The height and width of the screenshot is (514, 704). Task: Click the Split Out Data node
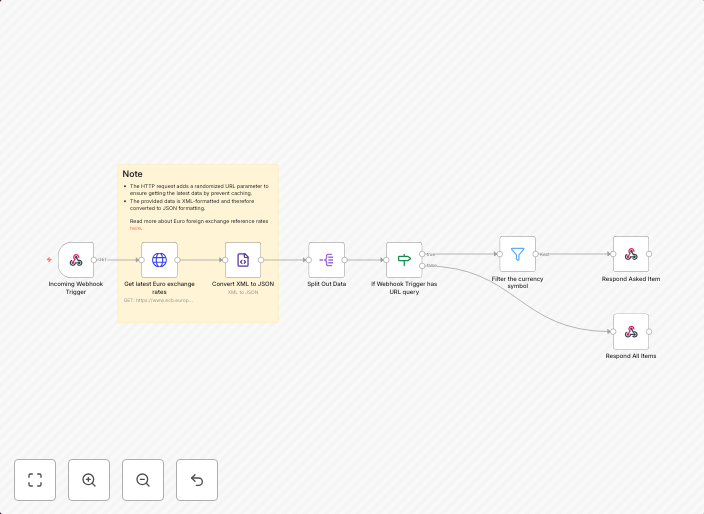click(x=326, y=260)
